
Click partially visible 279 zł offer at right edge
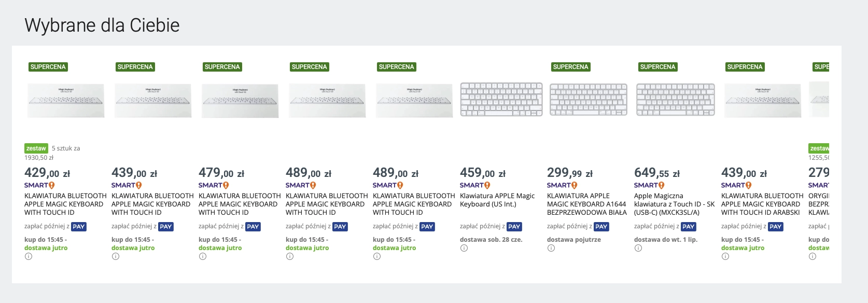(819, 173)
